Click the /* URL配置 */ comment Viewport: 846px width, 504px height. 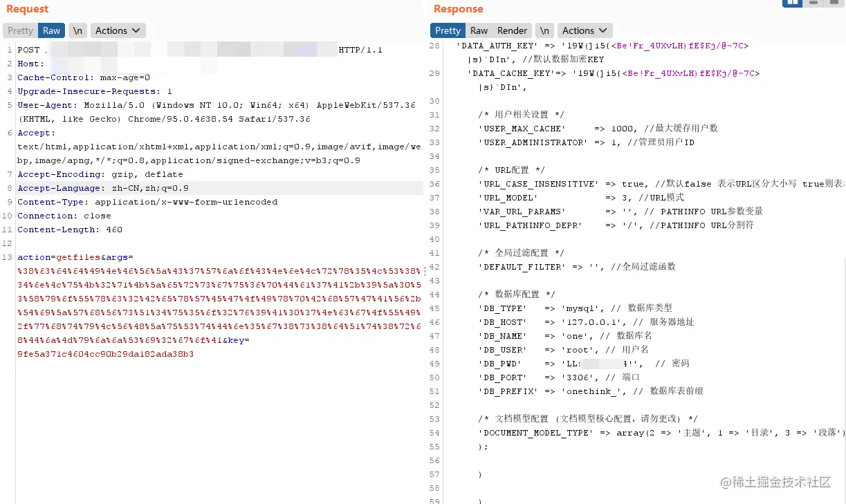click(x=511, y=170)
